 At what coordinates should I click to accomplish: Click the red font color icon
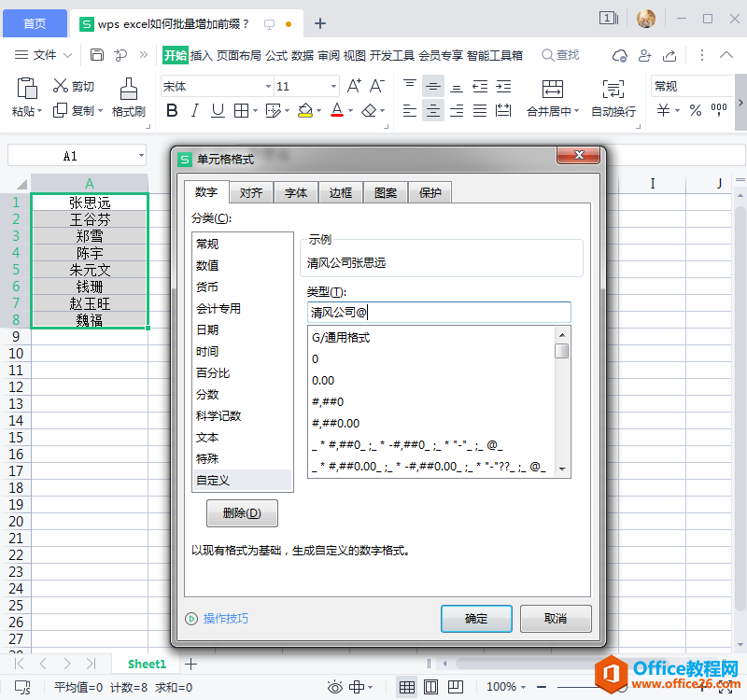337,110
